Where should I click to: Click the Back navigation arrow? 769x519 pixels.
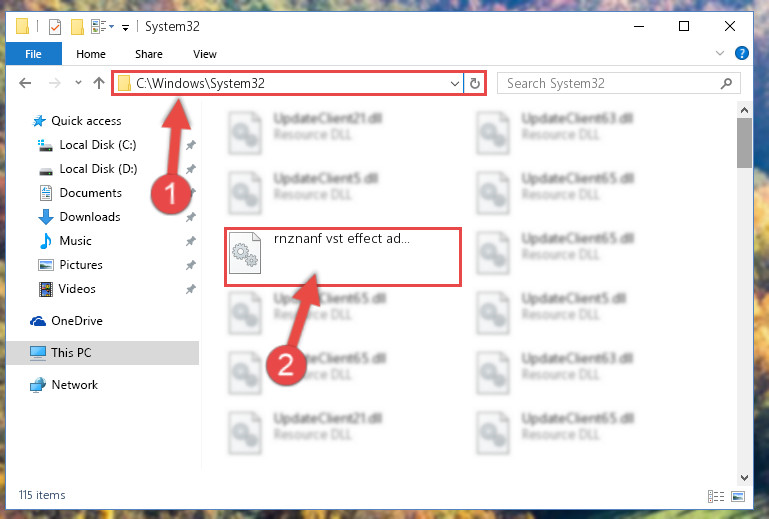[25, 83]
